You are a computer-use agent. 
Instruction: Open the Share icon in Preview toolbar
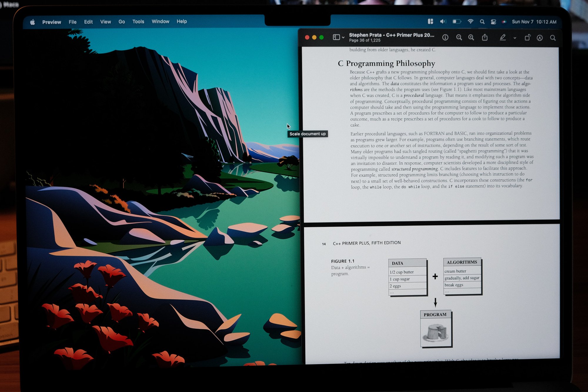click(x=485, y=38)
